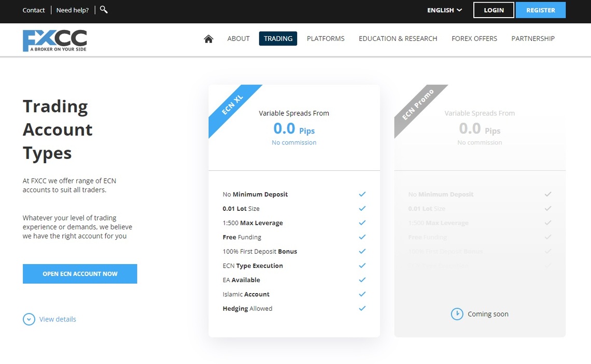Click the LOGIN button
This screenshot has width=591, height=364.
point(494,10)
